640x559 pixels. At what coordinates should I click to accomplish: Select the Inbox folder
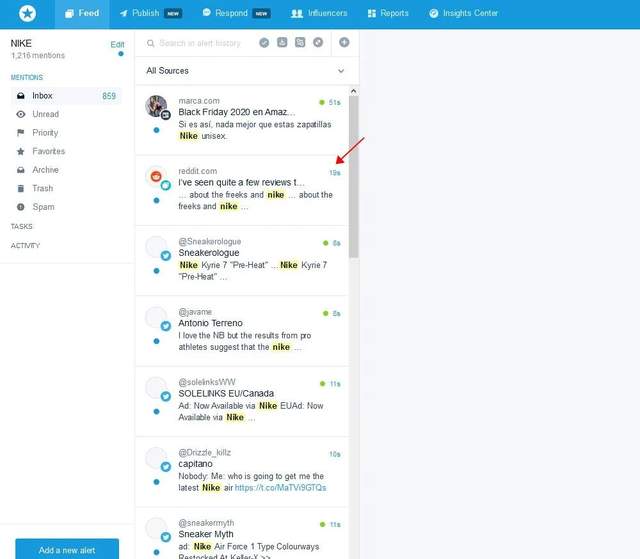coord(66,96)
